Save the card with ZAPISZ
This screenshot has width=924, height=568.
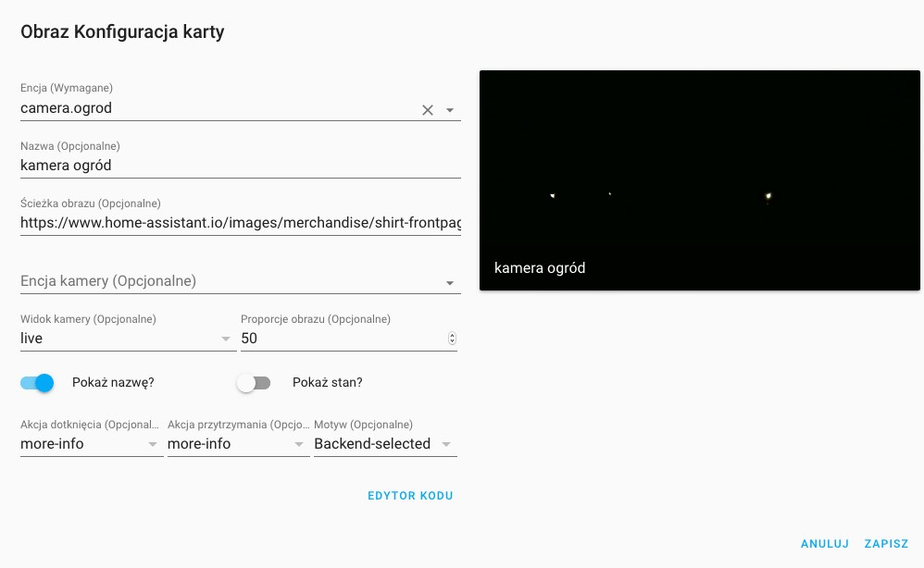886,544
